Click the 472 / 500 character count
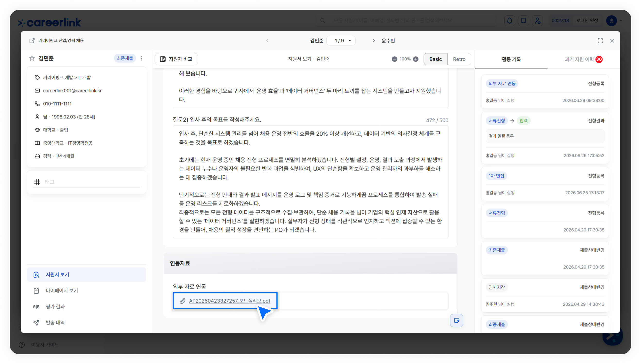The height and width of the screenshot is (364, 641). 437,121
